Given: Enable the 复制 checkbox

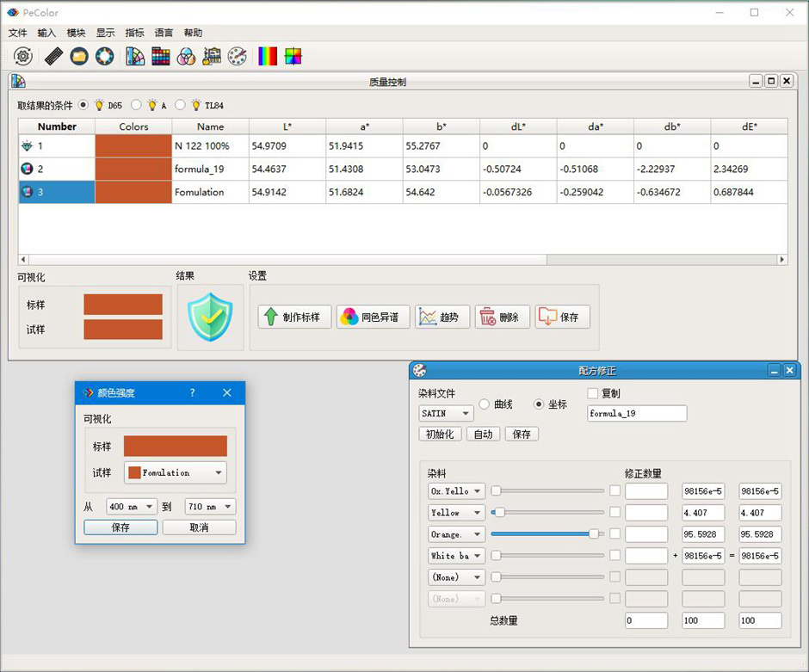Looking at the screenshot, I should pos(592,394).
